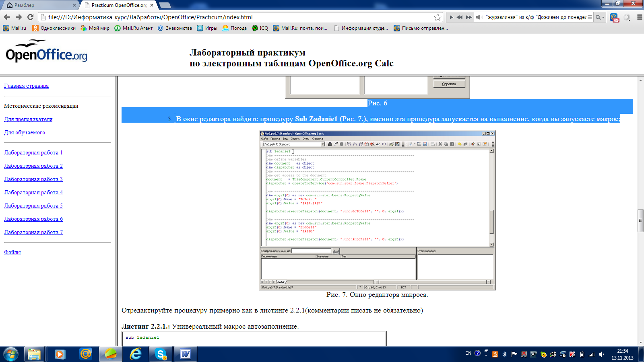Open the Игры bookmark
The image size is (644, 362).
207,28
